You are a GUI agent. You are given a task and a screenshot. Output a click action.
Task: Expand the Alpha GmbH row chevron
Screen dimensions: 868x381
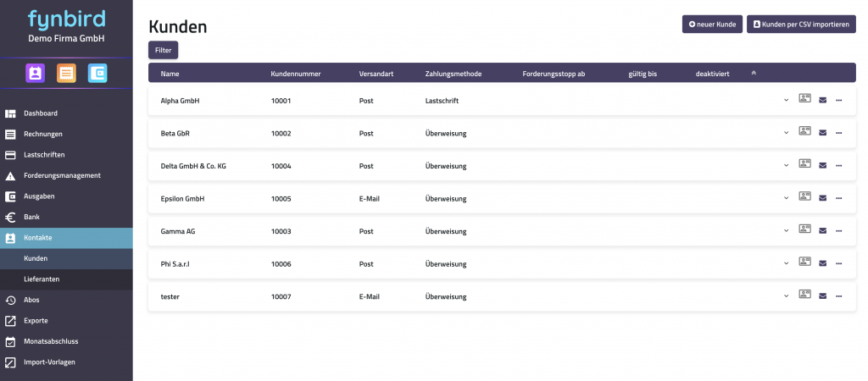point(786,100)
